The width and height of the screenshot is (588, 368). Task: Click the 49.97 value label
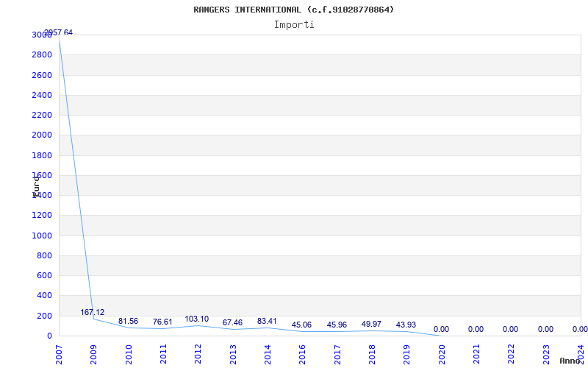pos(371,324)
